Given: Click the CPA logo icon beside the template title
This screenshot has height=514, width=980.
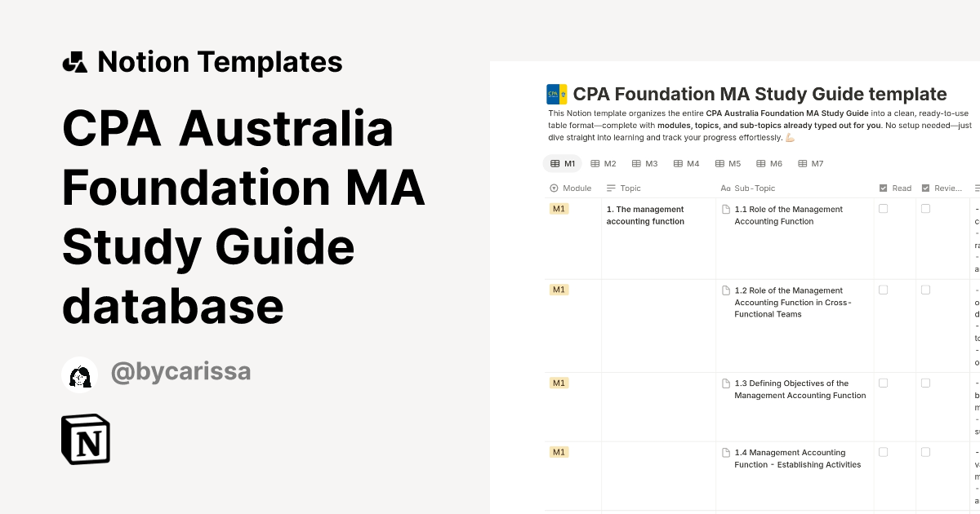Looking at the screenshot, I should coord(558,93).
